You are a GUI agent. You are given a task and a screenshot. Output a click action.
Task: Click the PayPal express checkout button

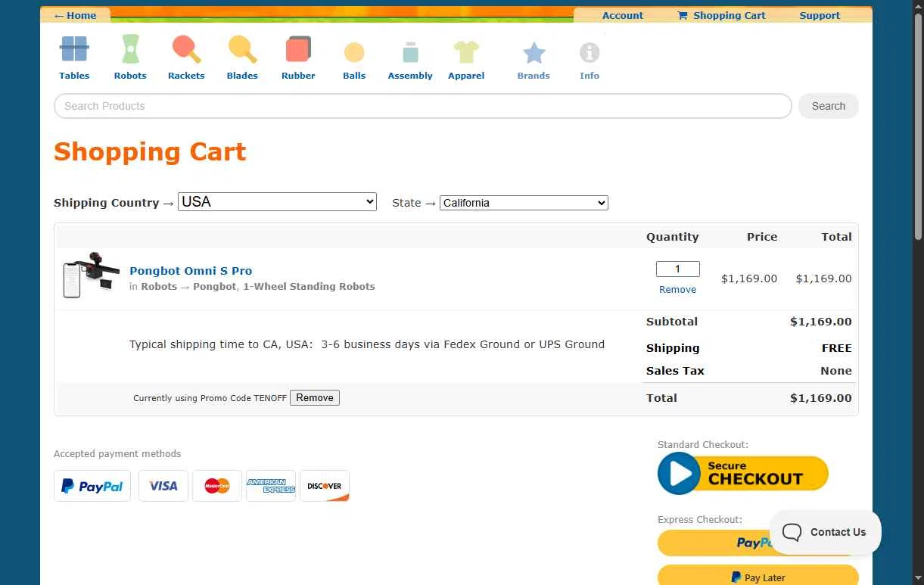758,543
